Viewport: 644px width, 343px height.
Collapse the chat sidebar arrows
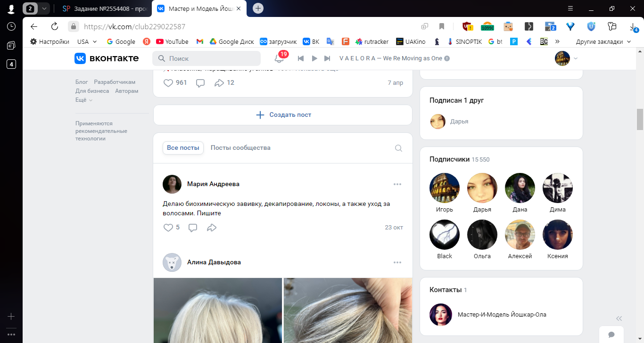point(619,318)
